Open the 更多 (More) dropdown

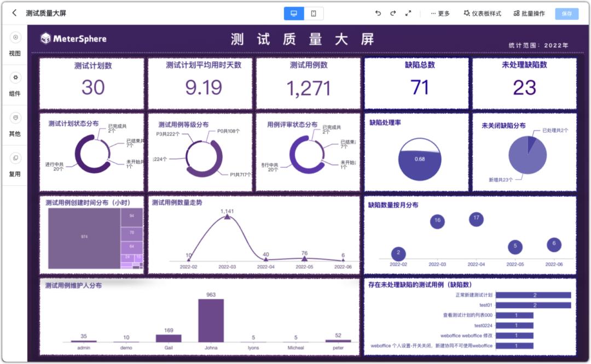coord(442,13)
